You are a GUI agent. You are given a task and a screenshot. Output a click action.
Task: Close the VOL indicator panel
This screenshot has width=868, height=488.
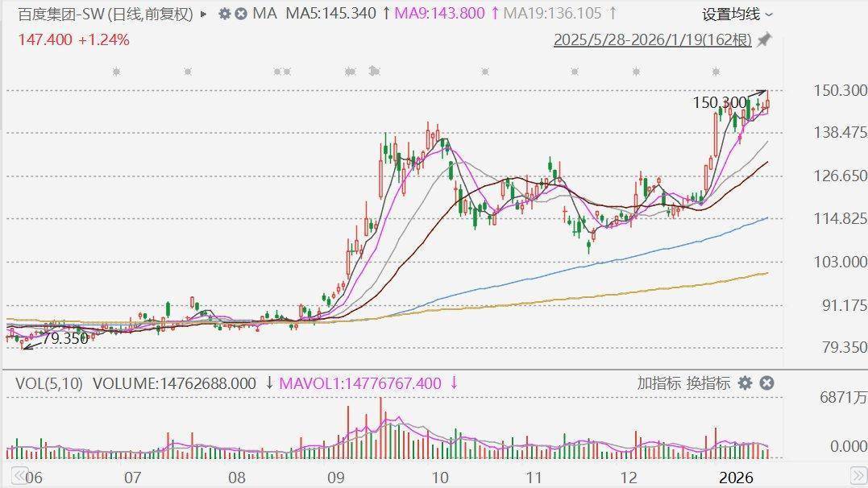(x=766, y=383)
